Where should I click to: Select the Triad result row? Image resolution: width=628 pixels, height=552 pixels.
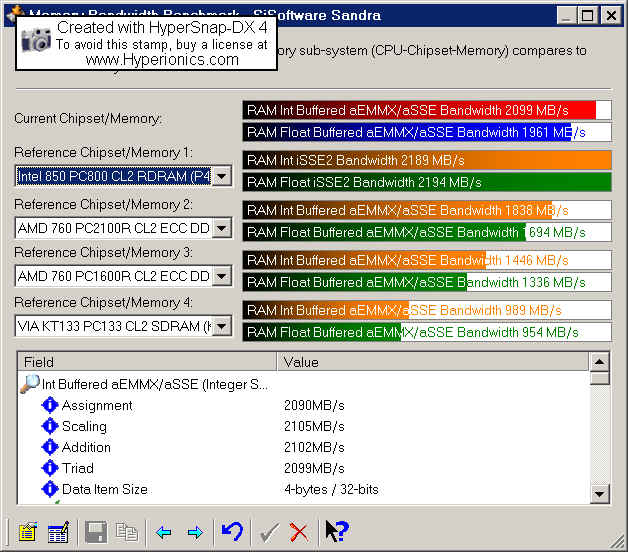[x=78, y=468]
